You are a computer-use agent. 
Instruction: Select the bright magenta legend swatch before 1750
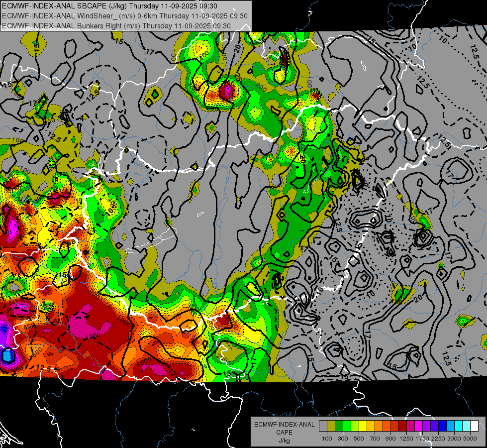coord(419,426)
